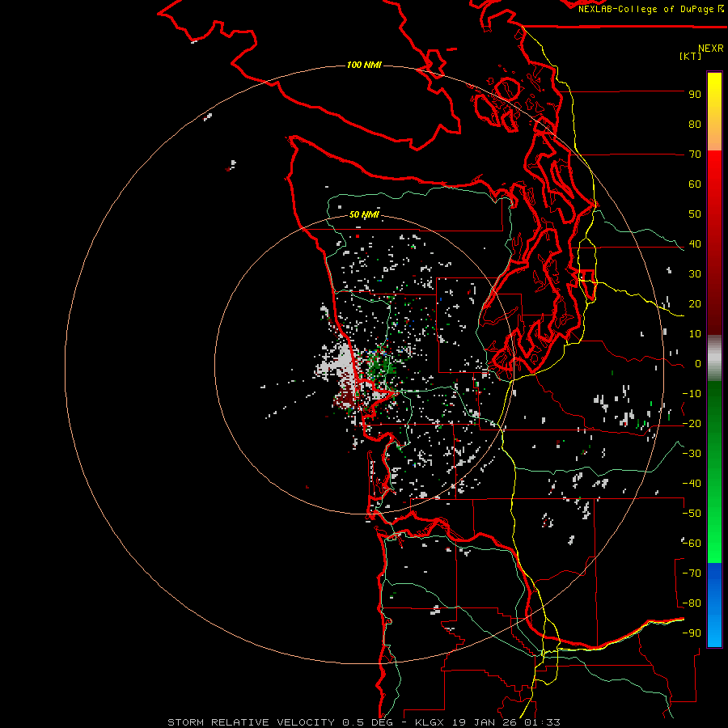The width and height of the screenshot is (728, 728).
Task: Select the -70 knot scale label
Action: pos(692,574)
